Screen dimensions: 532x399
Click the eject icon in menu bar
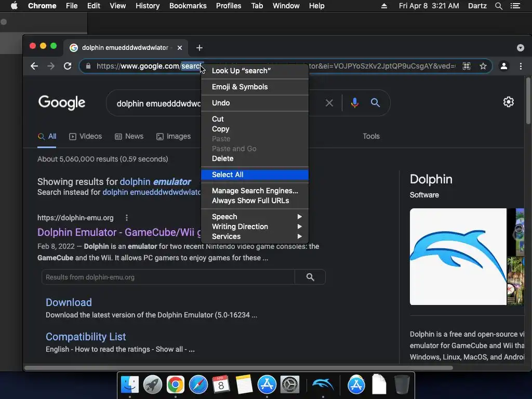click(384, 6)
